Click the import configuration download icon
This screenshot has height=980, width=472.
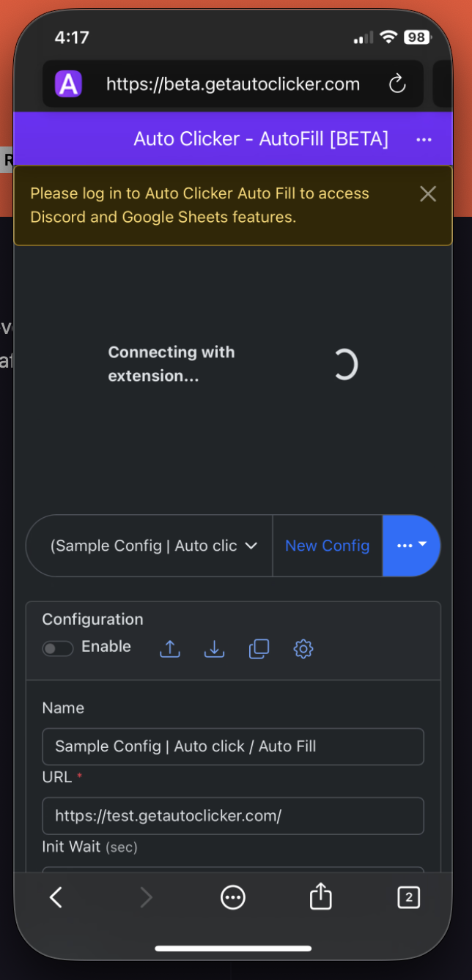click(x=214, y=649)
